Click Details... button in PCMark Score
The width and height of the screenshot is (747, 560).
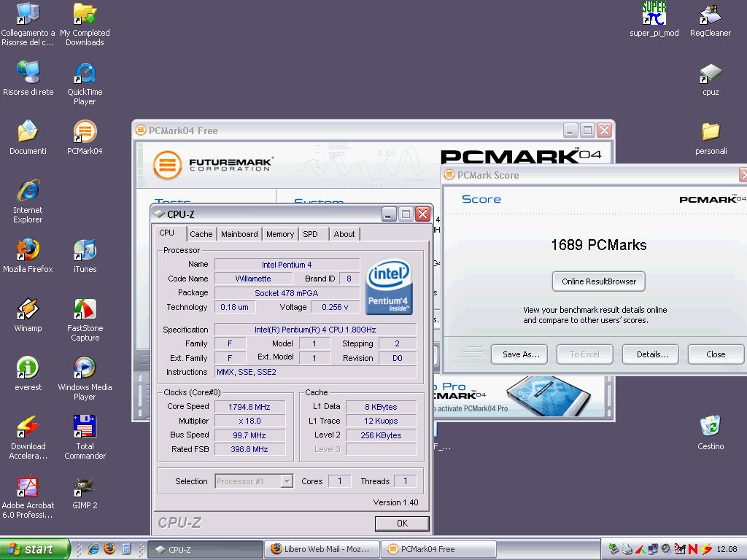(x=651, y=354)
